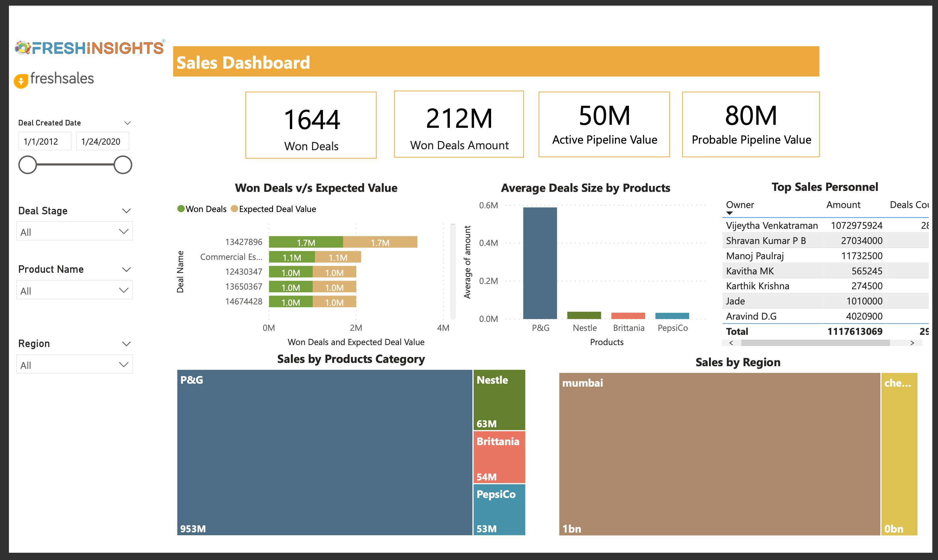Click the Won Deals green legend dot
938x560 pixels.
[x=181, y=209]
